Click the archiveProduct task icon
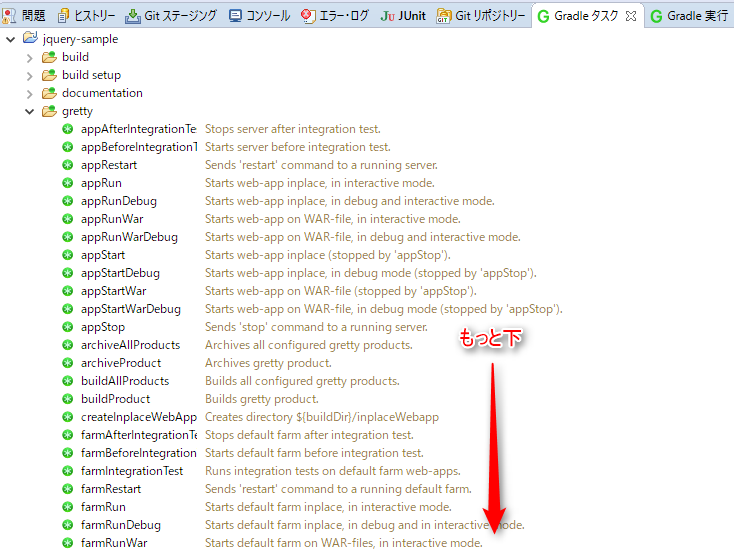Image resolution: width=734 pixels, height=555 pixels. tap(68, 363)
